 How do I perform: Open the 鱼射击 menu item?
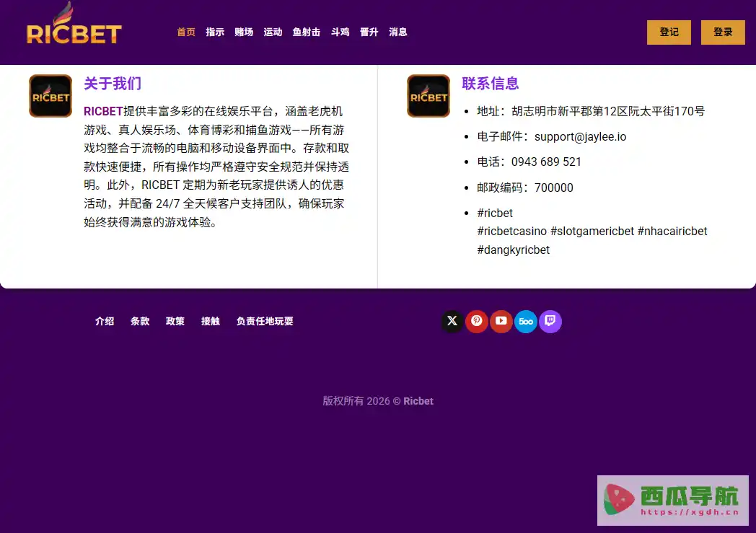pyautogui.click(x=307, y=32)
